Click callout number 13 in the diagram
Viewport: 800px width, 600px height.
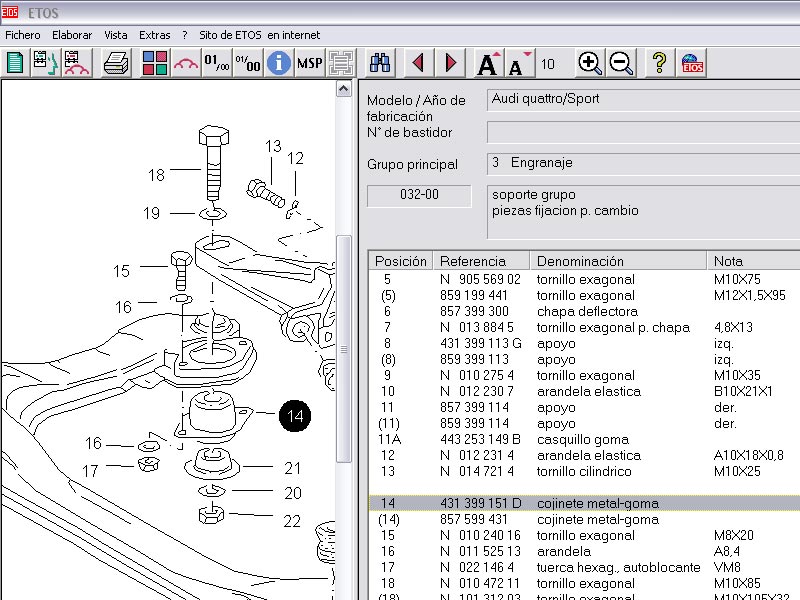pos(273,146)
